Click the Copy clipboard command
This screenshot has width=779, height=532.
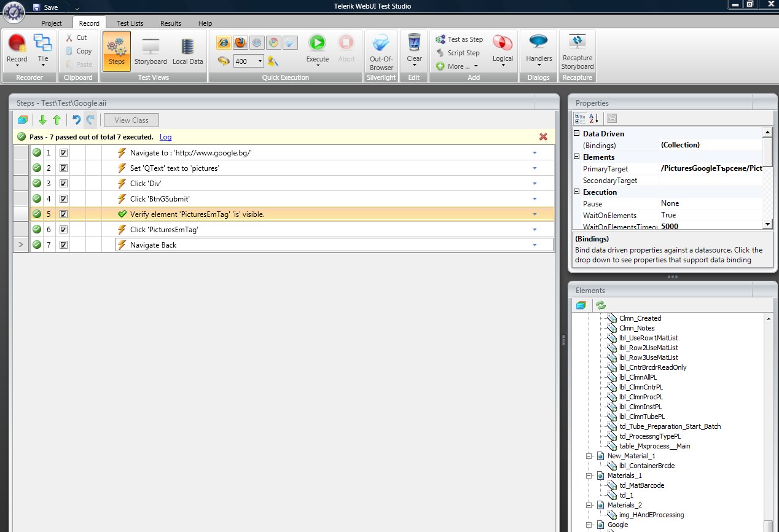pos(79,51)
